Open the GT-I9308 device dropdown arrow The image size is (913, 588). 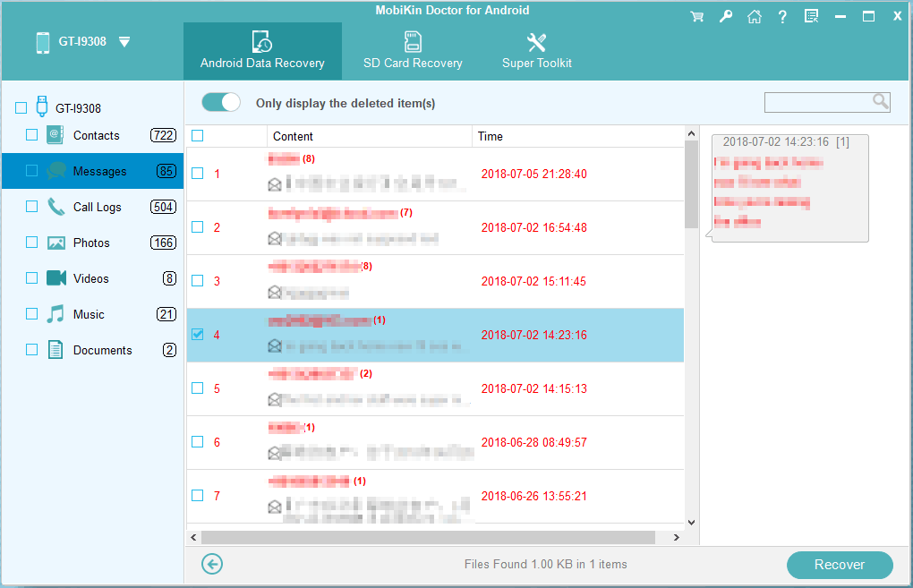124,42
